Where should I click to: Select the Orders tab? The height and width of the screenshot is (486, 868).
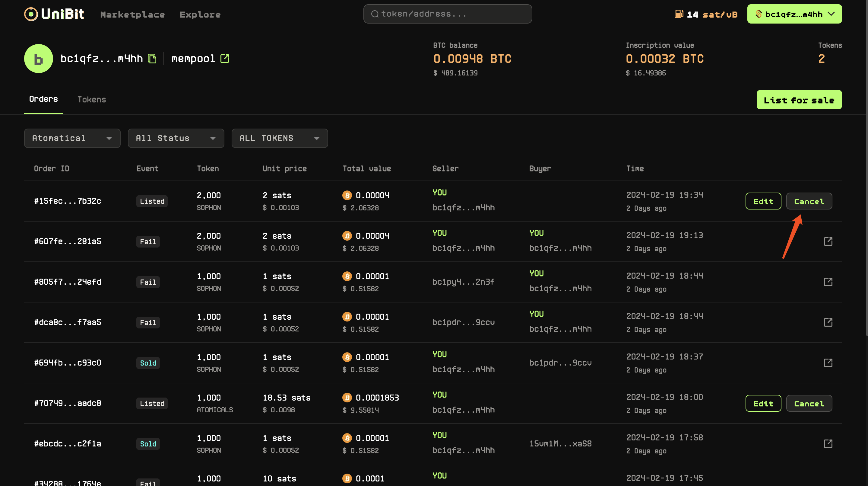pyautogui.click(x=43, y=99)
